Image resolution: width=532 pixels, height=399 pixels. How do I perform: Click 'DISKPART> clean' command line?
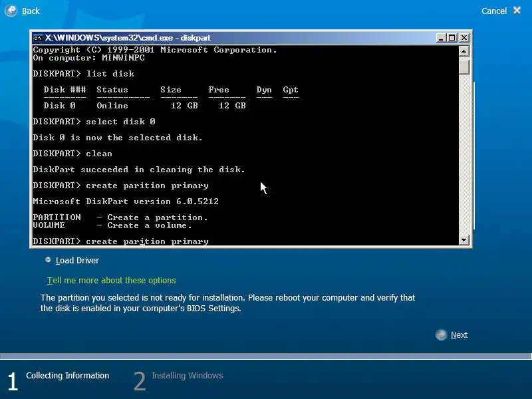(x=72, y=154)
